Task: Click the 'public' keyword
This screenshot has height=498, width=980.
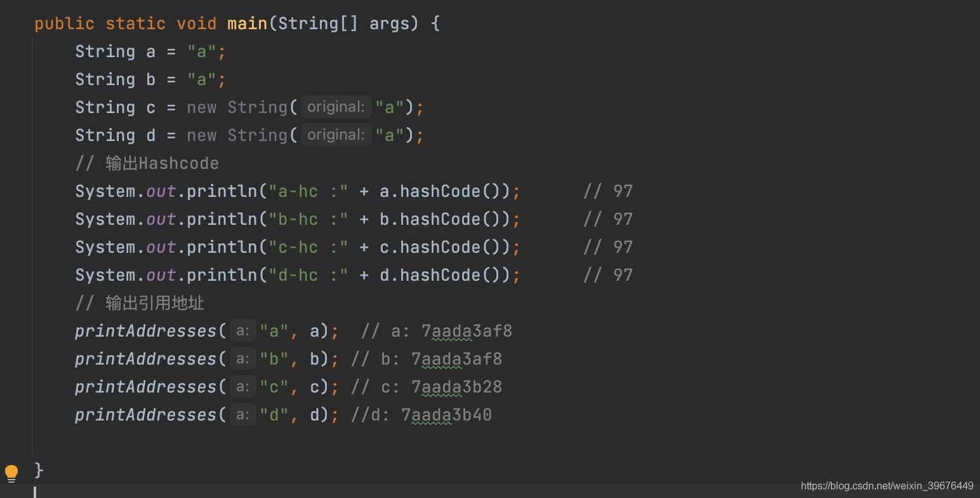Action: click(64, 24)
